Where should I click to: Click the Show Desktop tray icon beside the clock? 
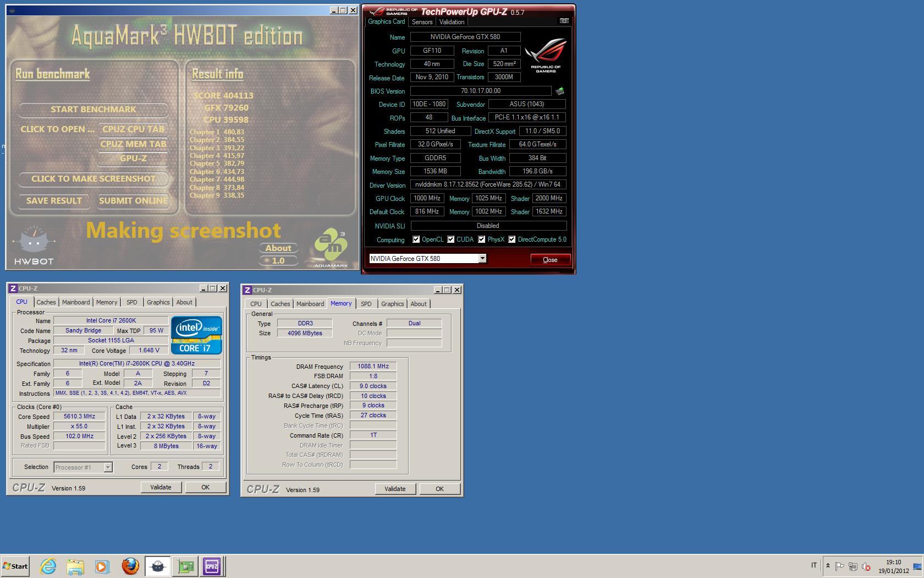point(917,566)
